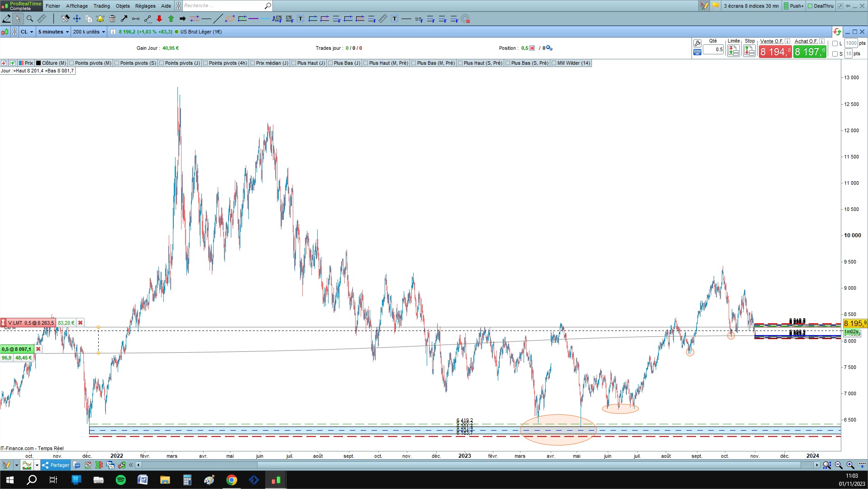868x489 pixels.
Task: Open the Réglages menu
Action: click(145, 6)
